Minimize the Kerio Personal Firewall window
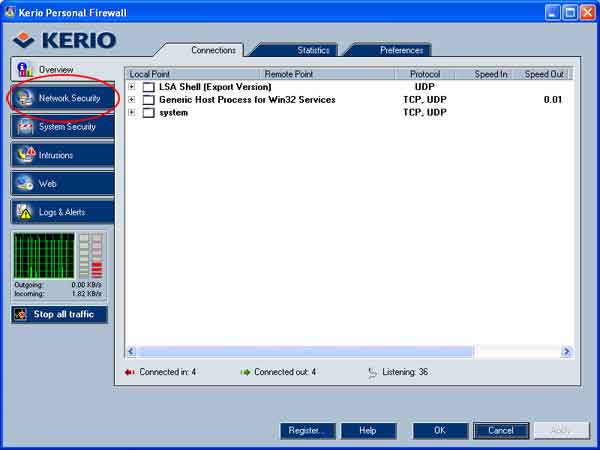Viewport: 600px width, 450px height. click(552, 13)
